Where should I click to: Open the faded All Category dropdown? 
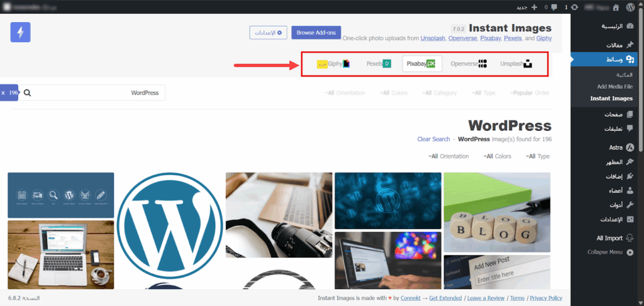coord(439,93)
